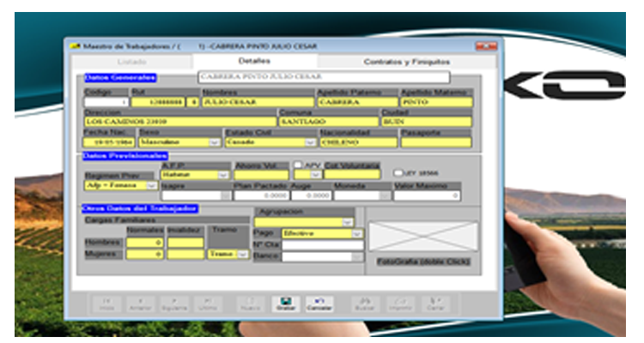
Task: Click Hombres Normales count field
Action: (x=144, y=243)
